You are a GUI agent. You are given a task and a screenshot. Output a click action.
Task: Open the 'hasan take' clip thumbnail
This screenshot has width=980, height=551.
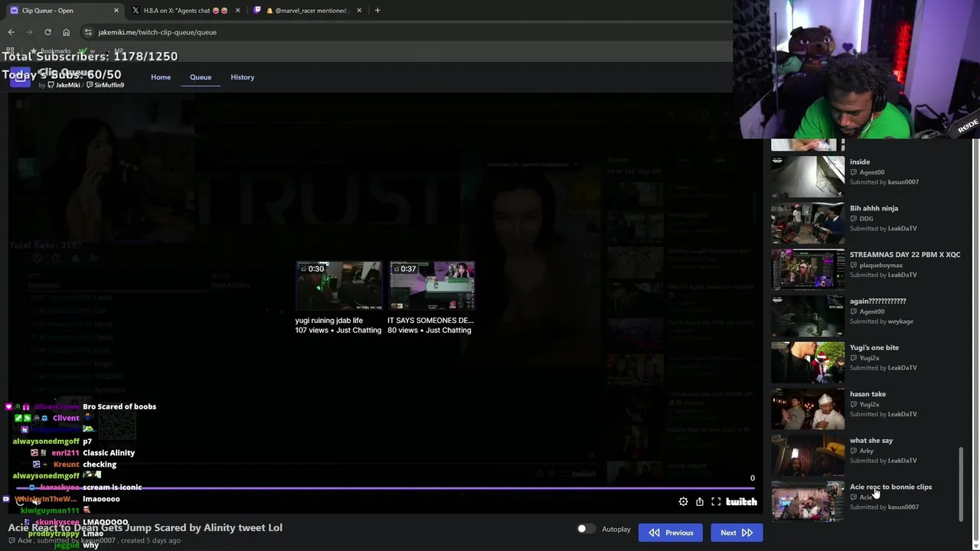pyautogui.click(x=808, y=409)
